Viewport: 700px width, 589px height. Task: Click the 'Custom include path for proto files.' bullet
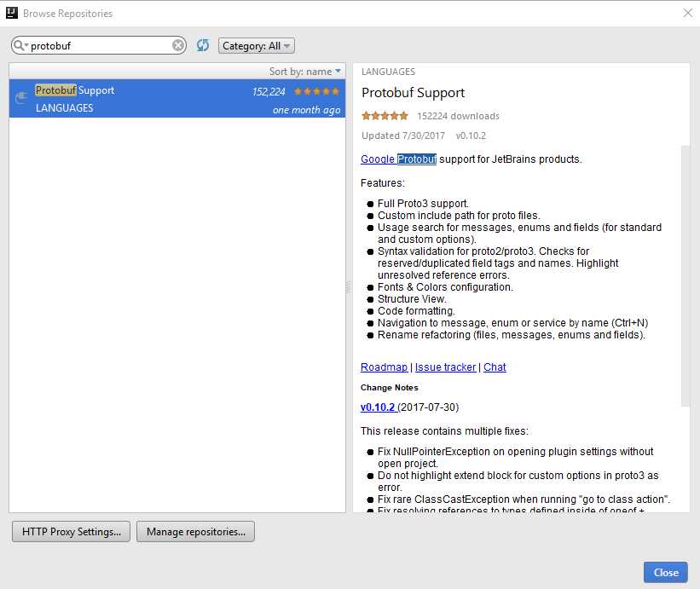459,216
